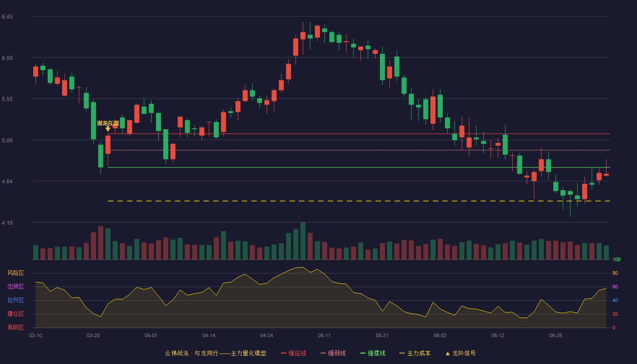The height and width of the screenshot is (364, 637).
Task: Toggle the 强压线 legend entry
Action: click(x=293, y=353)
